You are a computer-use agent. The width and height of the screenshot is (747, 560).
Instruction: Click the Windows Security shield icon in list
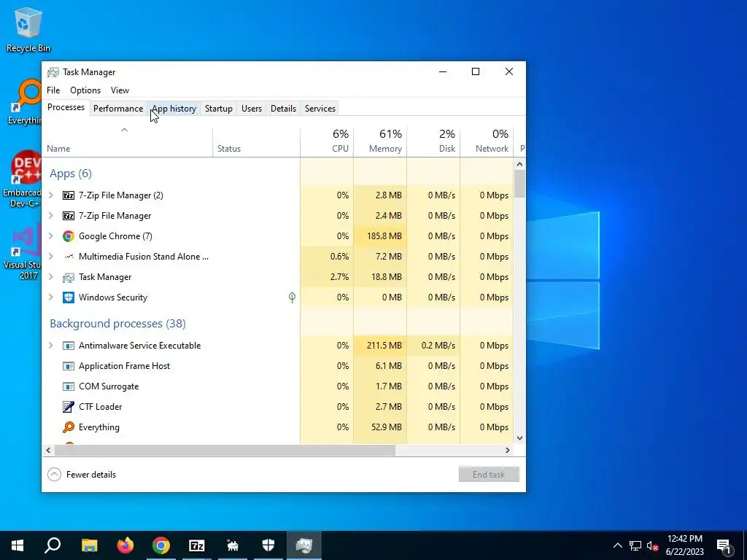pos(69,297)
